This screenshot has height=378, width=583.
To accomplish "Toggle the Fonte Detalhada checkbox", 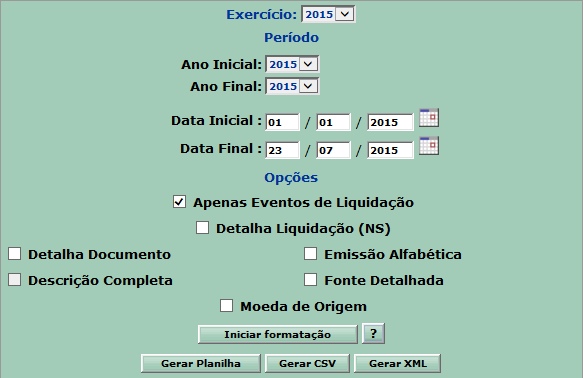I will [x=310, y=280].
